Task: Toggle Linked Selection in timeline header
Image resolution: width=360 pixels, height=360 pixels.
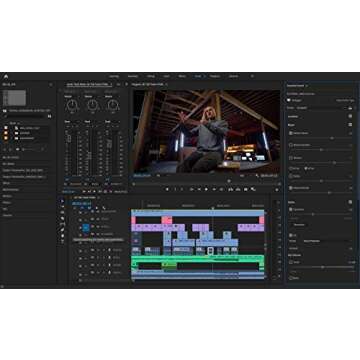Action: click(90, 208)
